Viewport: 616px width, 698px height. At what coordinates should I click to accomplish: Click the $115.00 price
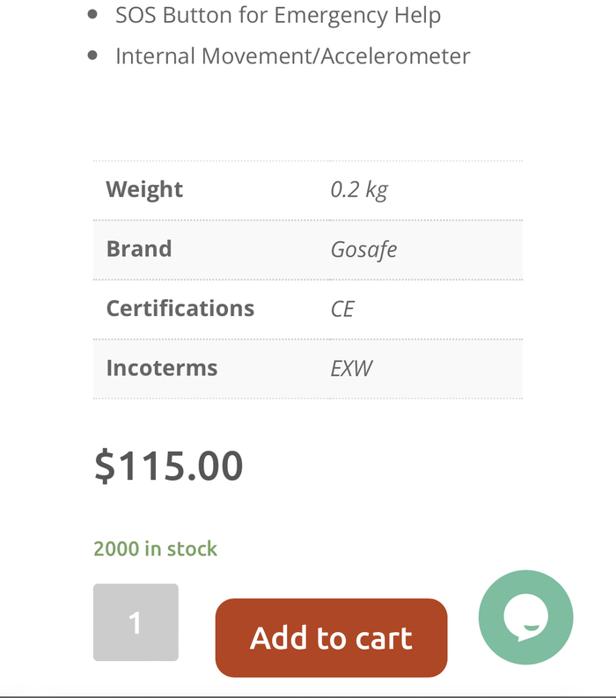click(169, 466)
